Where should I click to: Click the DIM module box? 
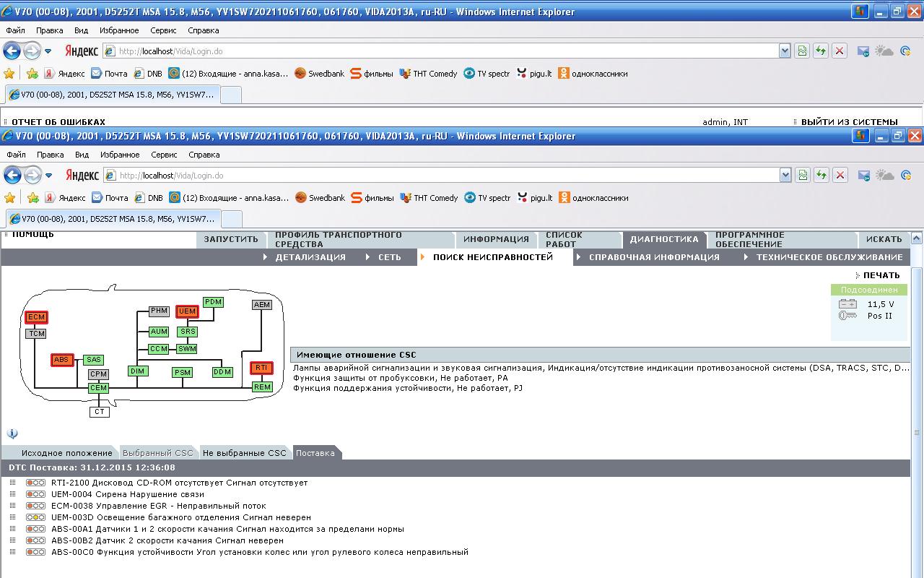(137, 371)
